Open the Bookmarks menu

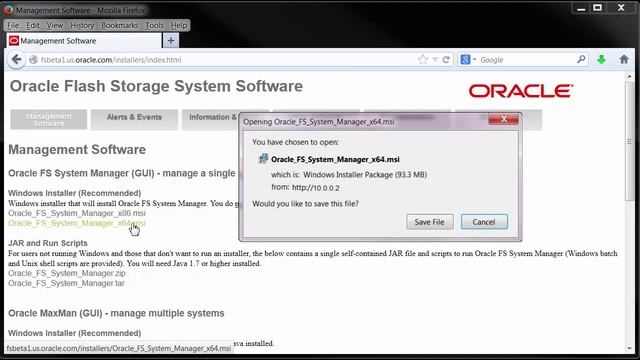click(x=119, y=25)
